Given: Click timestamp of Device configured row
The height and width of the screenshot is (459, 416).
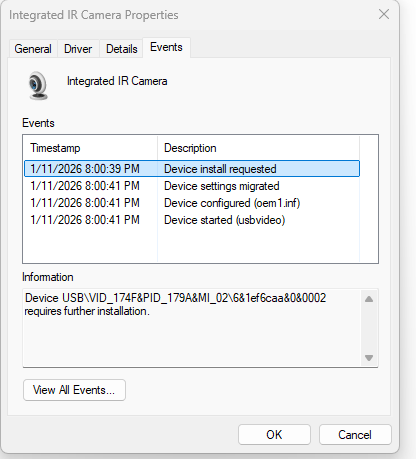Looking at the screenshot, I should [x=85, y=203].
